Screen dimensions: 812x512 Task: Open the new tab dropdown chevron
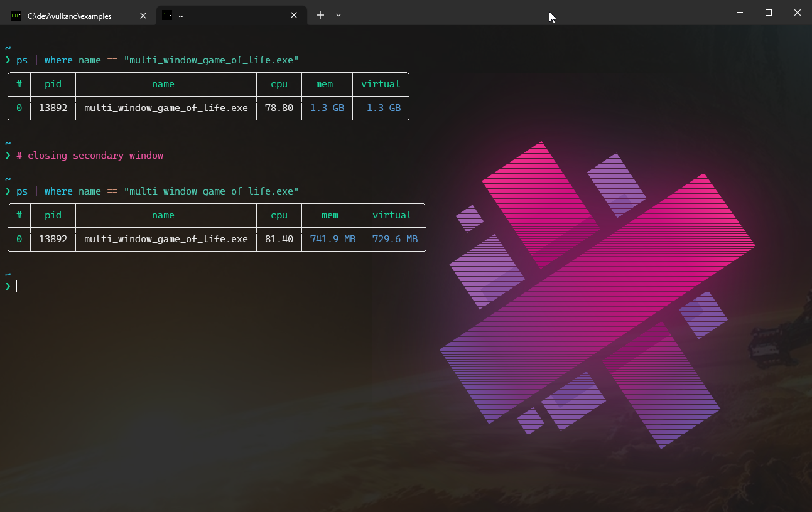pyautogui.click(x=338, y=14)
